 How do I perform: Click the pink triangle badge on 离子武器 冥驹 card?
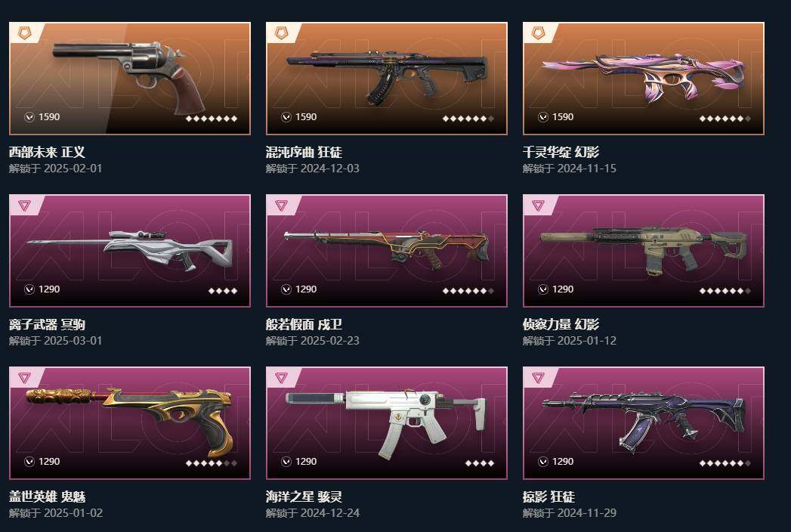pos(24,206)
